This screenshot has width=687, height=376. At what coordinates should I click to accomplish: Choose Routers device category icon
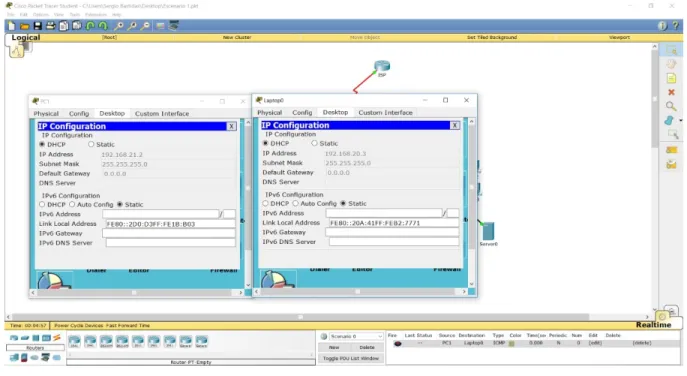coord(14,338)
